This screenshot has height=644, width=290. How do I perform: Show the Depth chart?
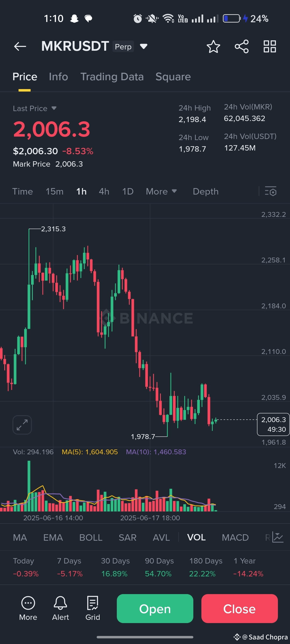point(206,191)
